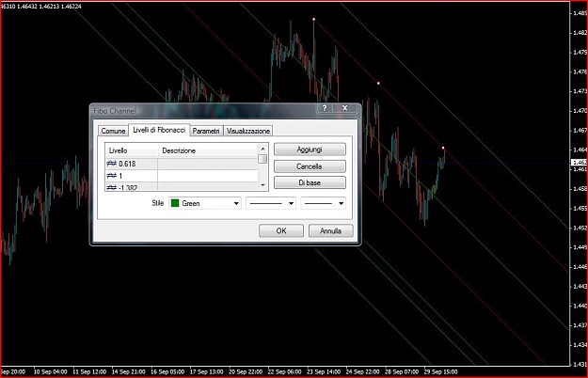The height and width of the screenshot is (378, 588).
Task: Click the 16 Sep 05:00 time label
Action: tap(167, 372)
